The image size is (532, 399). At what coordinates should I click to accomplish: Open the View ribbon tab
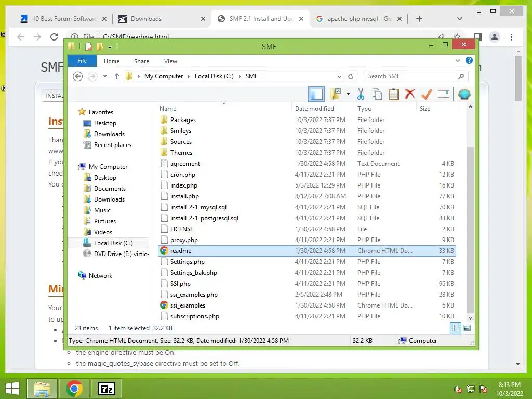pos(170,61)
